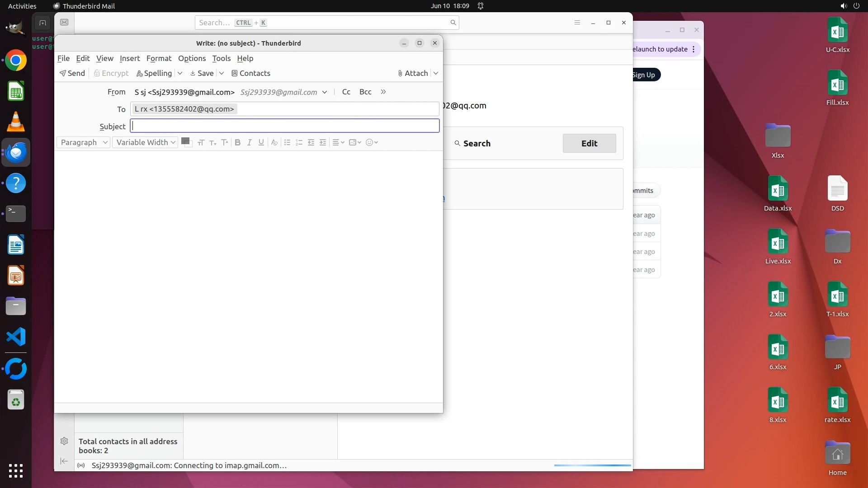Toggle underline text formatting
This screenshot has height=488, width=868.
261,142
